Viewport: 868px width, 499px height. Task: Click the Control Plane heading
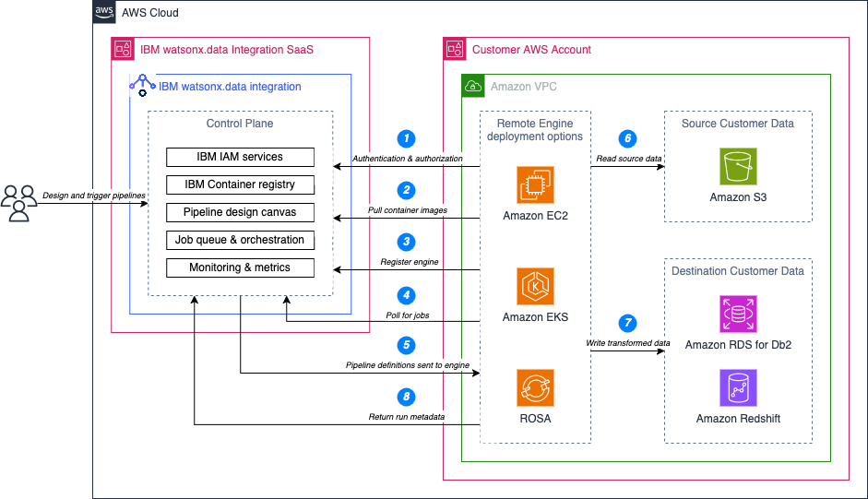tap(240, 124)
